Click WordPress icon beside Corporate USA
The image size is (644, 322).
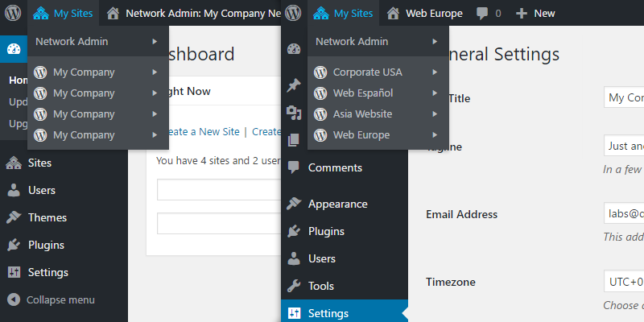(x=320, y=72)
